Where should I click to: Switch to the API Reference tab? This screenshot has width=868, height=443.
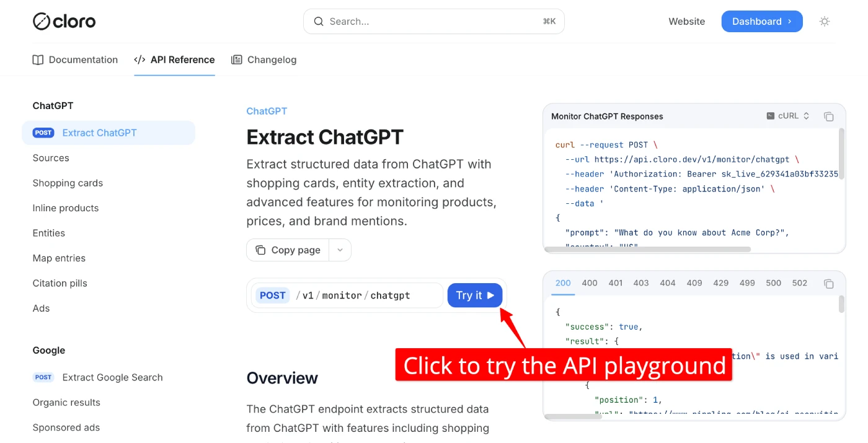(x=174, y=59)
